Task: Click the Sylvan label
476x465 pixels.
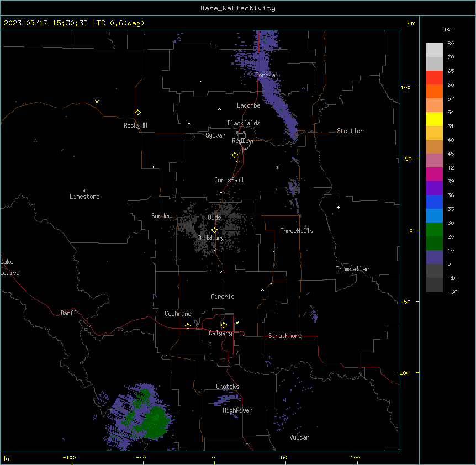Action: (215, 135)
